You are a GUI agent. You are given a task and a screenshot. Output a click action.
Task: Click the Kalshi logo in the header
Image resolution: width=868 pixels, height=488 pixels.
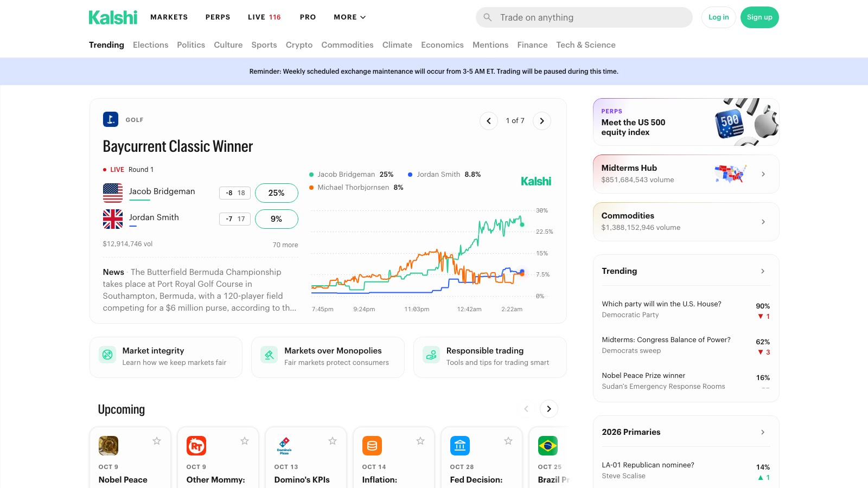pos(113,17)
